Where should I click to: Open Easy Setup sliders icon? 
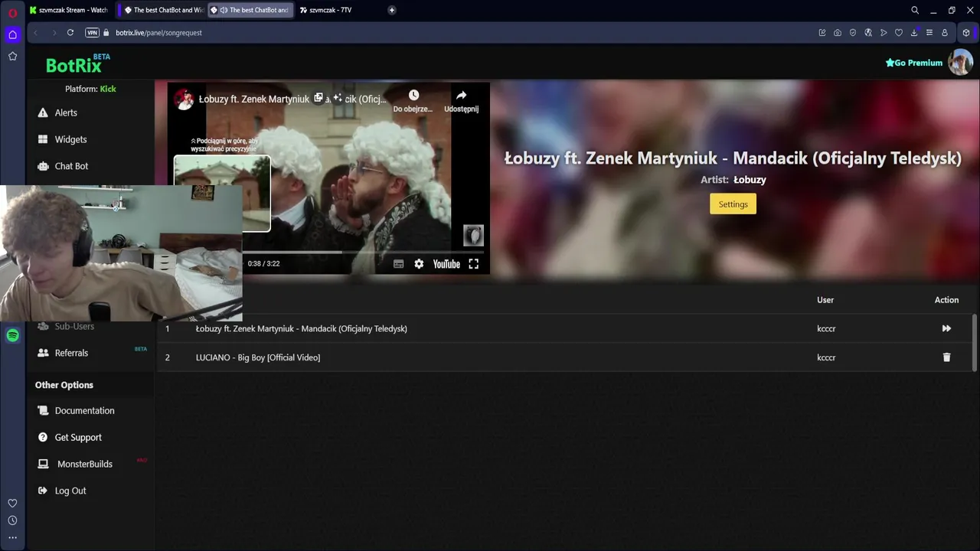tap(929, 33)
